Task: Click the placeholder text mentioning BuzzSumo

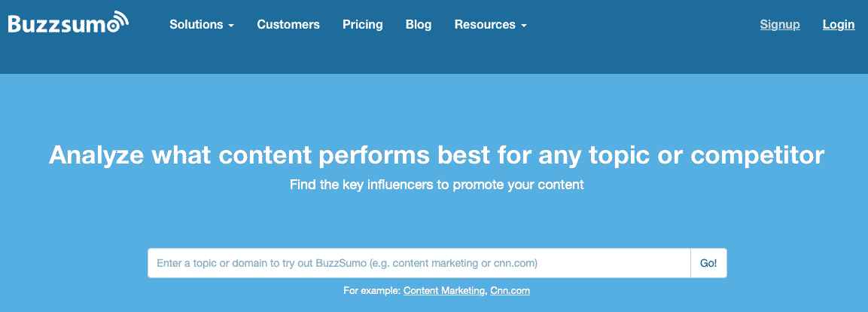Action: (347, 263)
